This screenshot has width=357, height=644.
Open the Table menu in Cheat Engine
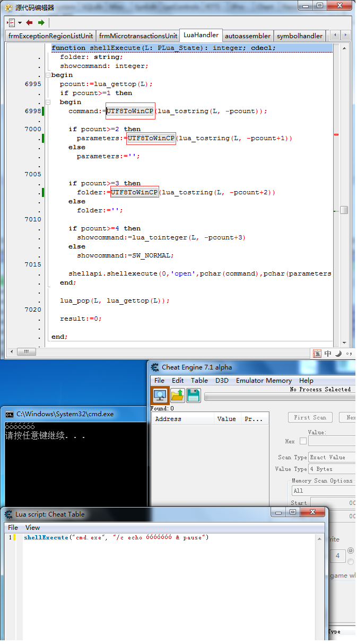pos(199,381)
